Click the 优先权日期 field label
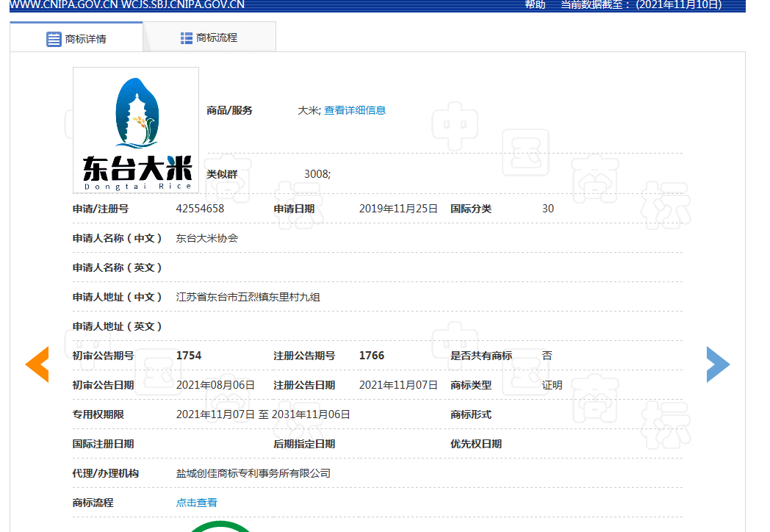 [476, 444]
